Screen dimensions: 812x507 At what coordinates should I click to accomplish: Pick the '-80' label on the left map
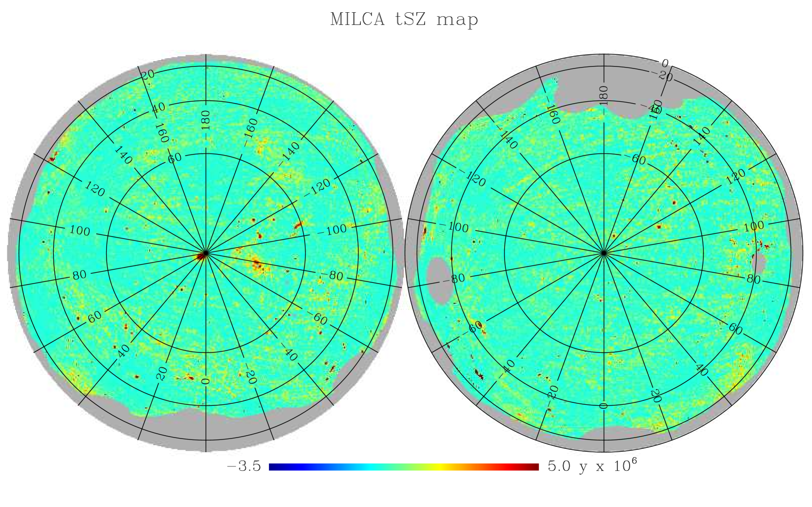click(332, 276)
